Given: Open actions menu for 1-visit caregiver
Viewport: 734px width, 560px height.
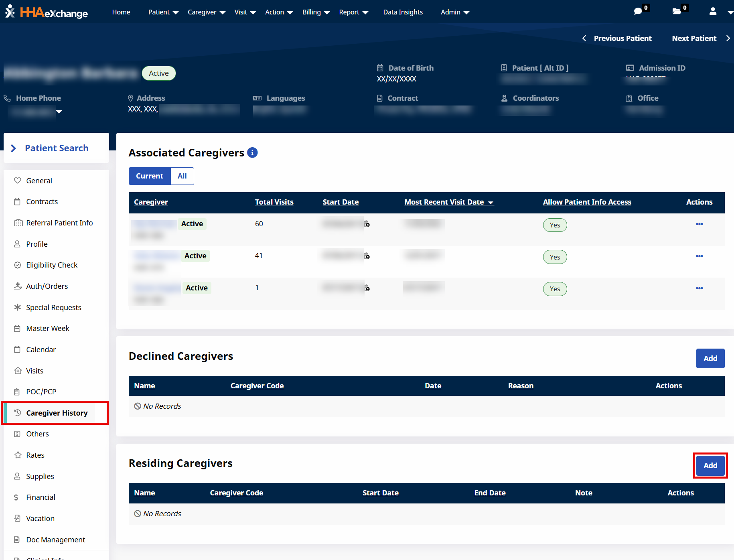Looking at the screenshot, I should [x=700, y=288].
